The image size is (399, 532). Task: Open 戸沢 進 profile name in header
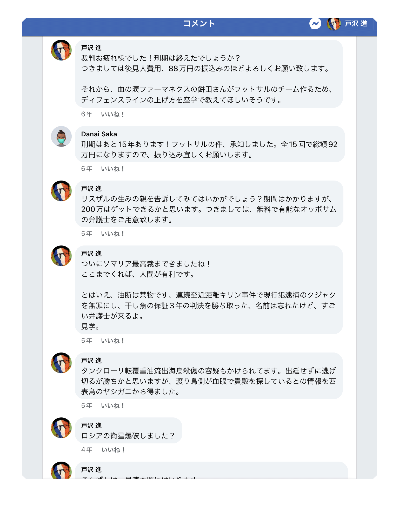pyautogui.click(x=356, y=24)
